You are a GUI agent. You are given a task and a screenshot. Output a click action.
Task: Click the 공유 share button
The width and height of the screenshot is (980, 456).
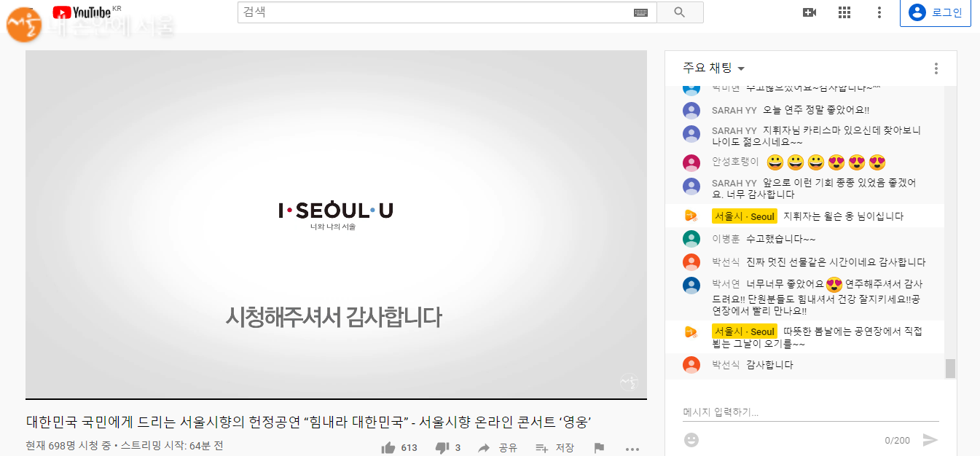point(498,447)
